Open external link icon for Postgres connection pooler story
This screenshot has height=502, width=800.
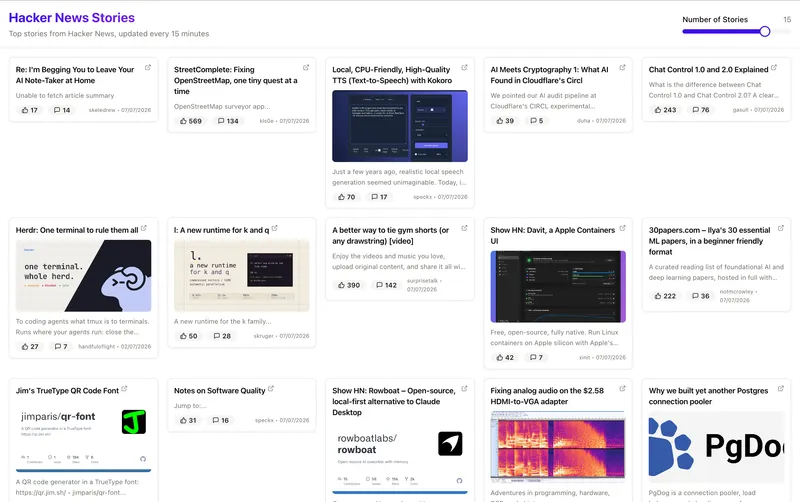click(x=780, y=389)
